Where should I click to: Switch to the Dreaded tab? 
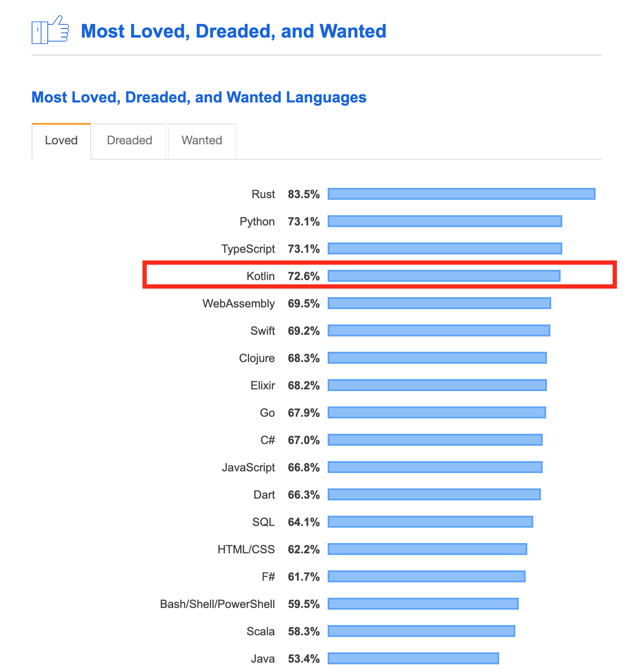129,140
